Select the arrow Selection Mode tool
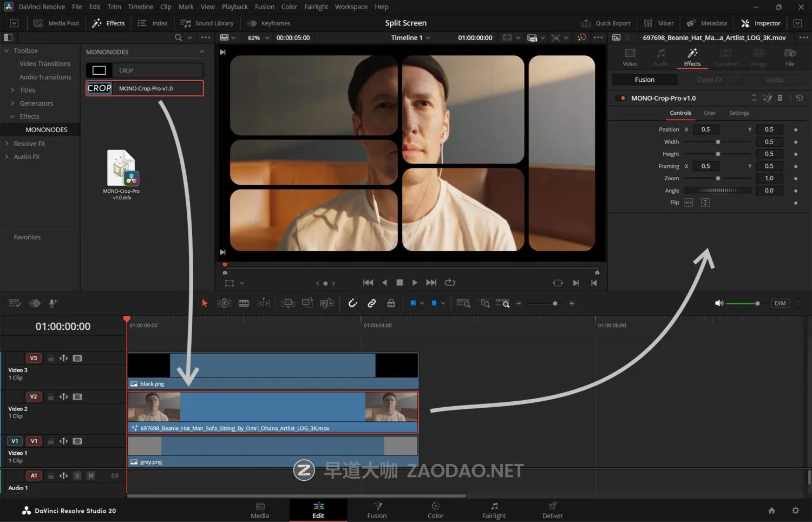This screenshot has height=522, width=812. pos(205,303)
